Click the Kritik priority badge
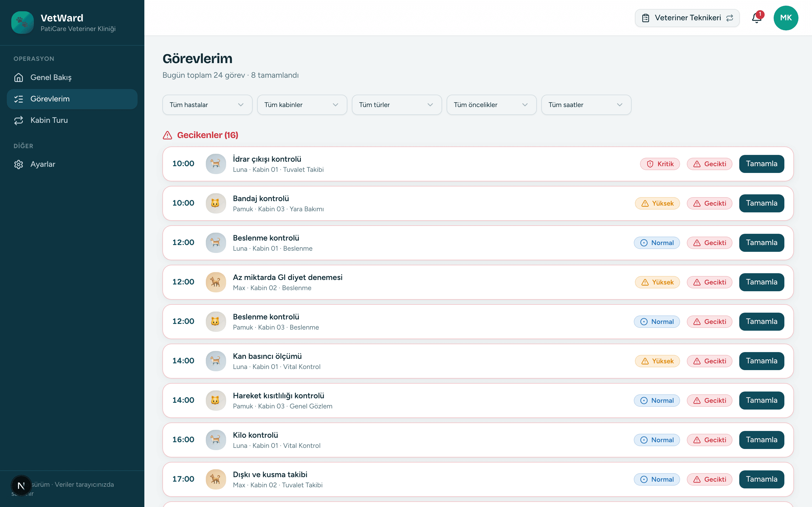 click(x=660, y=164)
